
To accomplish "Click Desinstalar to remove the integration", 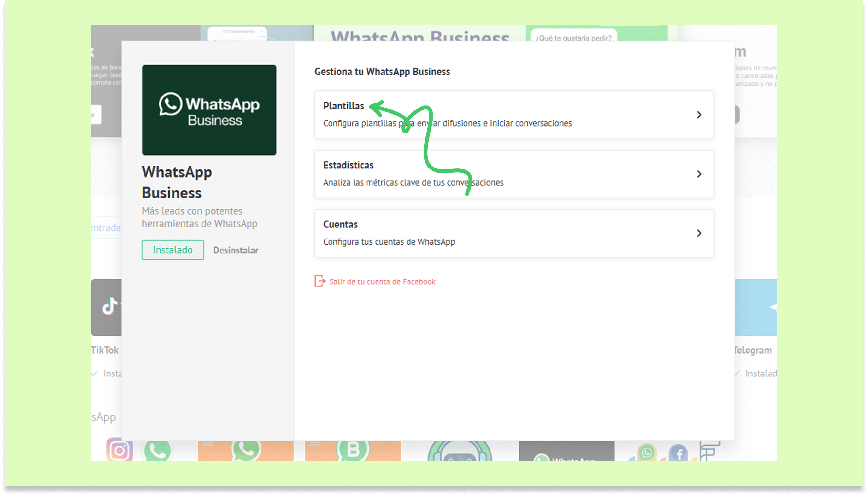I will (x=236, y=251).
